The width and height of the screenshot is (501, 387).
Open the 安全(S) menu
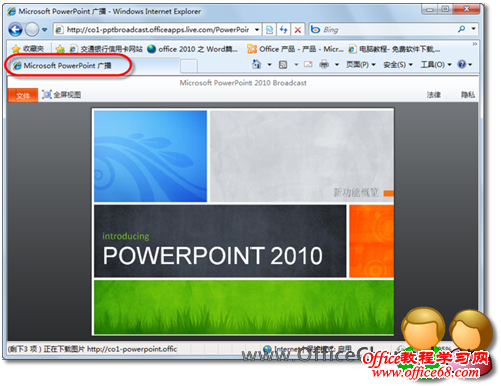[398, 65]
